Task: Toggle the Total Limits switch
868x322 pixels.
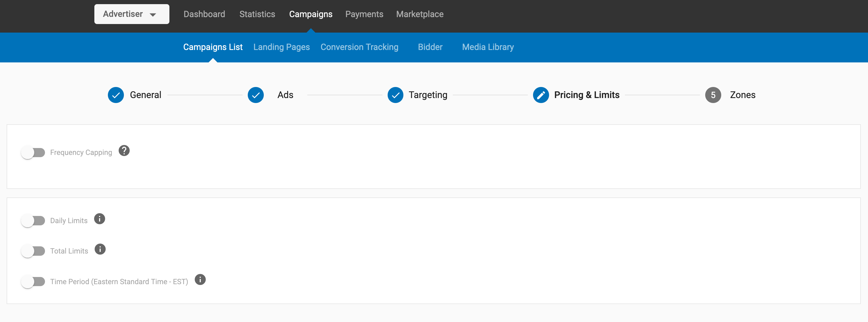Action: [33, 251]
